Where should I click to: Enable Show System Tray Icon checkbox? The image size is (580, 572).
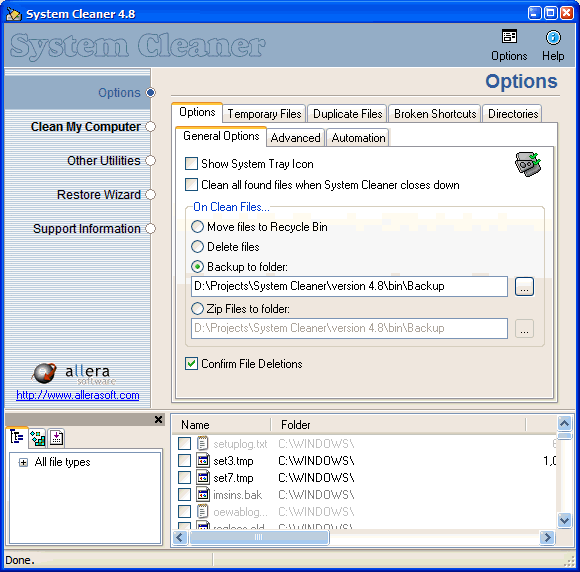191,164
